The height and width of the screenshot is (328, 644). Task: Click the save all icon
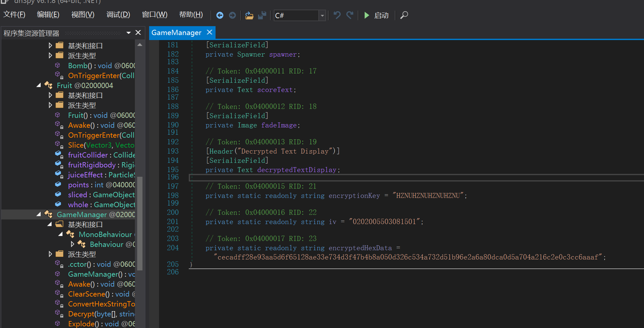(262, 16)
